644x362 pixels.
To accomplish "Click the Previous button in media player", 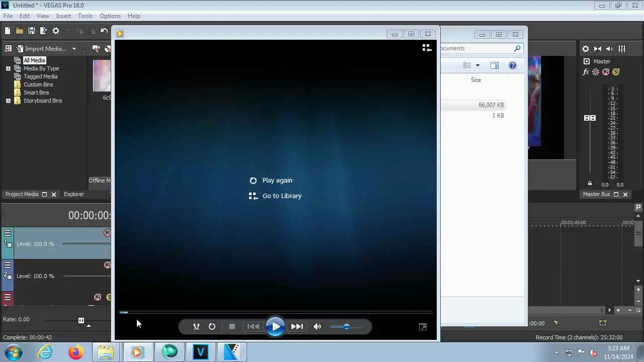I will point(253,326).
